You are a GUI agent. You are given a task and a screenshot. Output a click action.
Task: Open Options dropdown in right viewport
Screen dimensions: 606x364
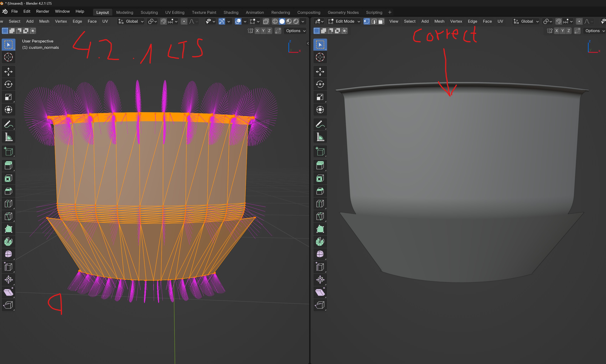(595, 31)
